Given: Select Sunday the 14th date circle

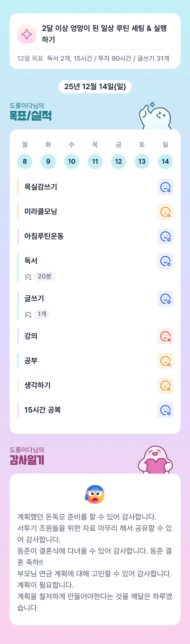Looking at the screenshot, I should 165,161.
